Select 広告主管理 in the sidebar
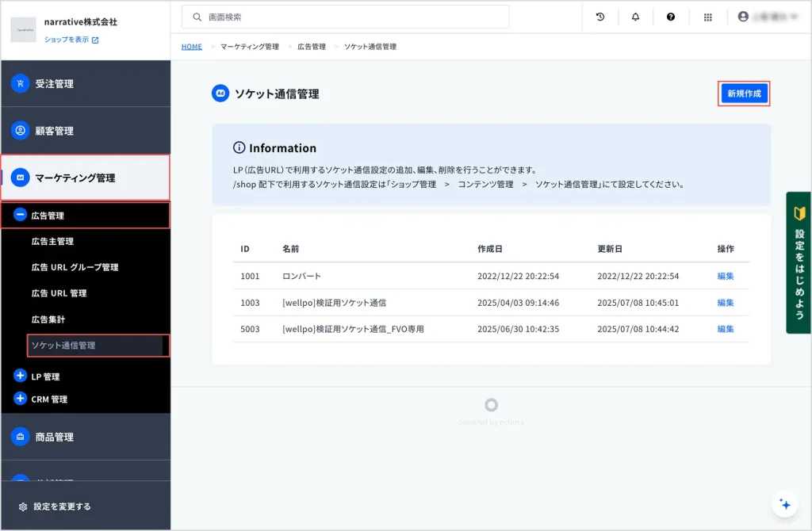Viewport: 812px width, 531px height. point(52,242)
